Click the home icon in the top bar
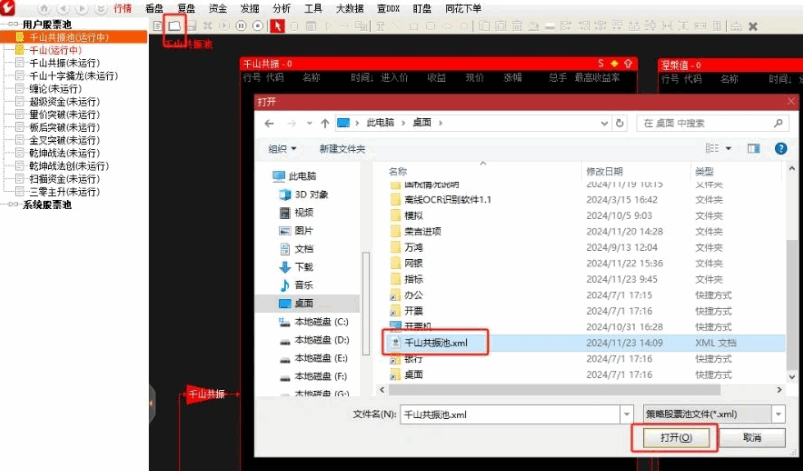Viewport: 803px width, 471px height. 45,9
